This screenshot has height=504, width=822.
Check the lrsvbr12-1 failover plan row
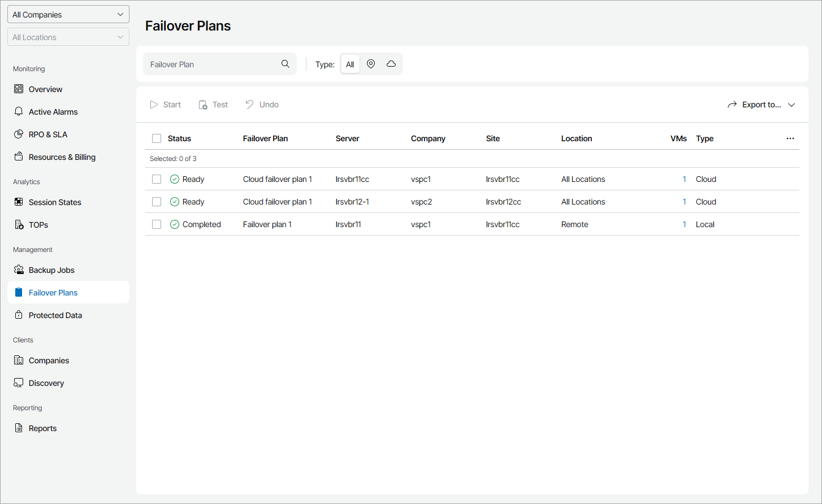[157, 202]
